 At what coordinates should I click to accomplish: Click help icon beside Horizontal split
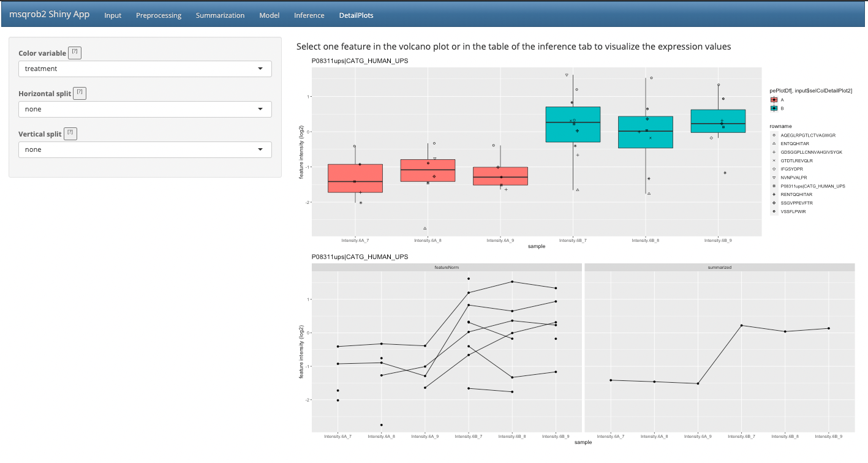click(x=80, y=93)
